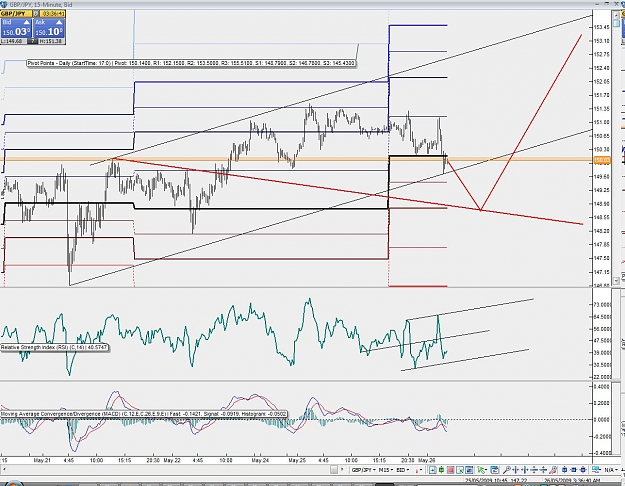Select the MACD indicator label

point(143,414)
